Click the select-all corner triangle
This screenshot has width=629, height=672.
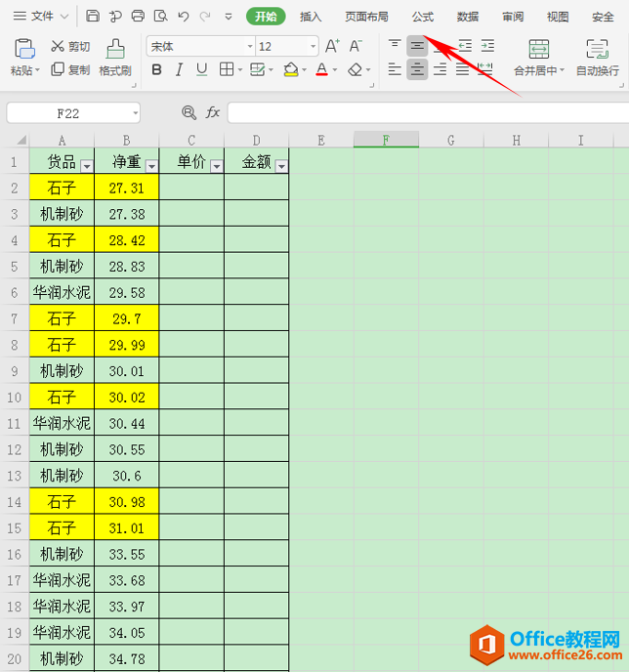tap(21, 140)
